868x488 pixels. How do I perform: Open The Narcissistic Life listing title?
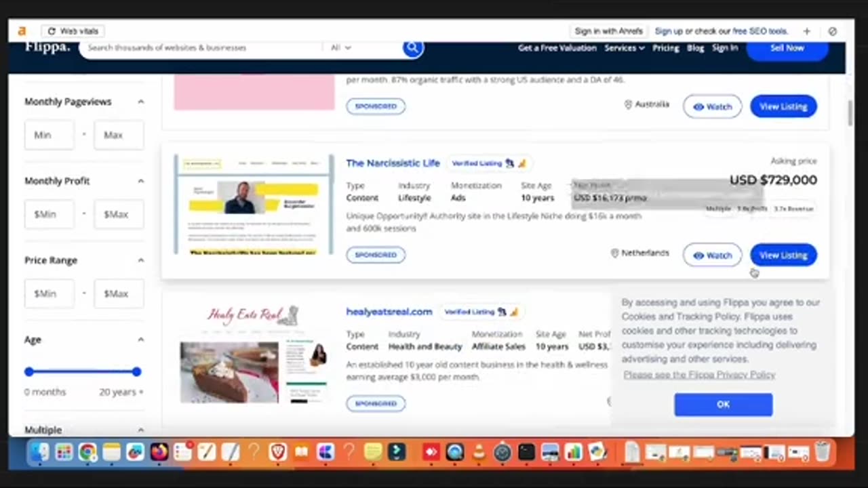pos(393,163)
